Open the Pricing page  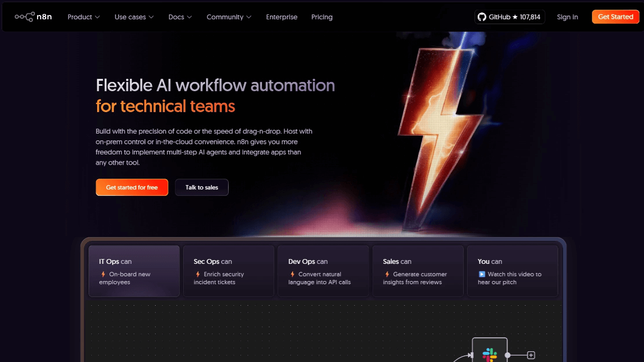point(322,17)
